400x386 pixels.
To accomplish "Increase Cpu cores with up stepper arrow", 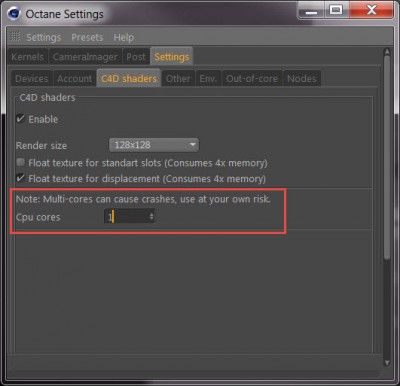I will pos(152,214).
